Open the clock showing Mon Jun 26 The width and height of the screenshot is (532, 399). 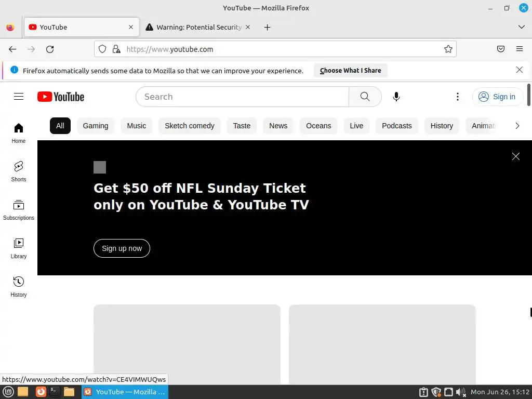tap(500, 392)
